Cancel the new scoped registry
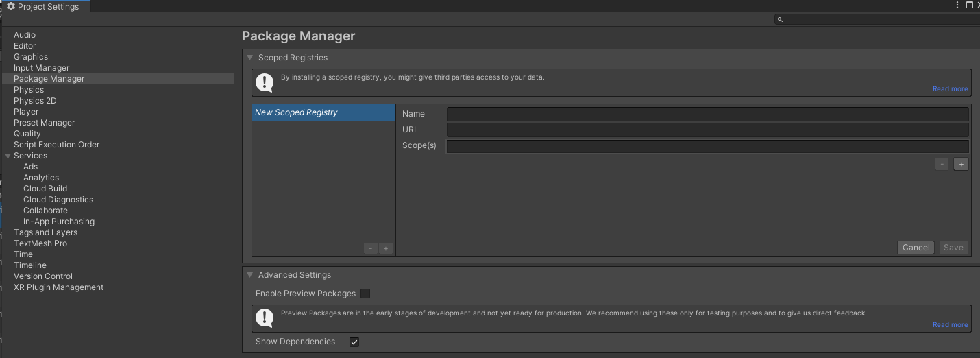Screen dimensions: 980x358 pos(916,248)
